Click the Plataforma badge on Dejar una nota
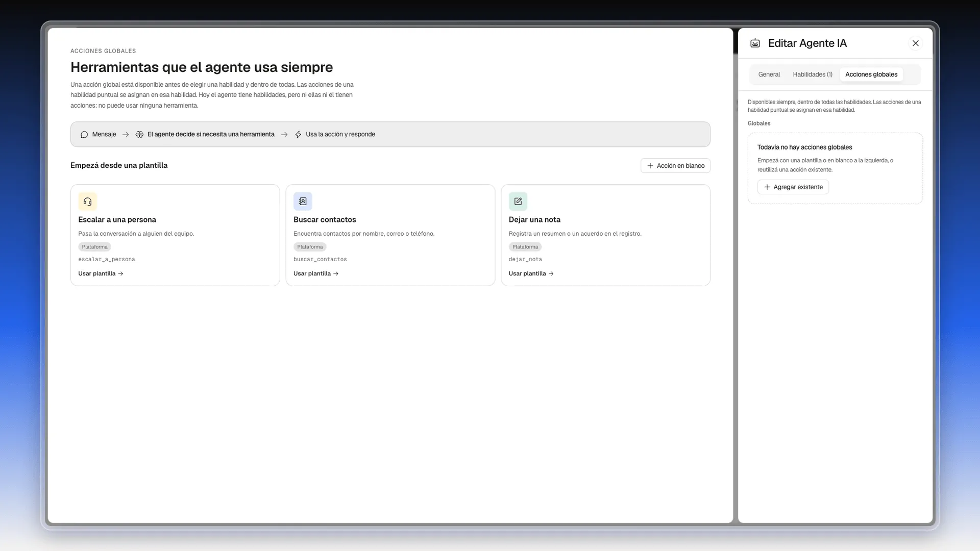The image size is (980, 551). click(x=525, y=247)
